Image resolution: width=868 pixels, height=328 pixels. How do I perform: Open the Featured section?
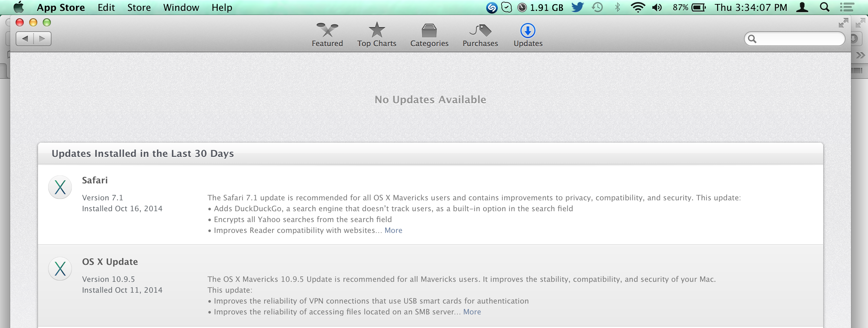pos(327,35)
